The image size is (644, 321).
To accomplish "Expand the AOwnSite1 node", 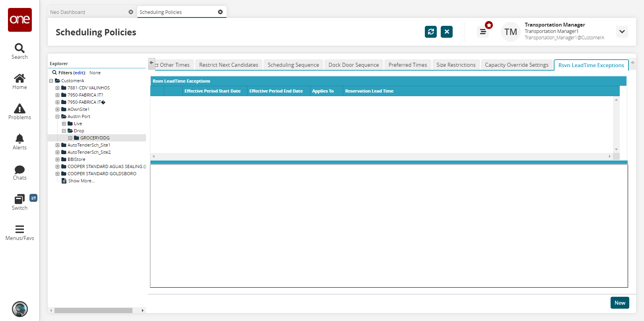I will 57,109.
